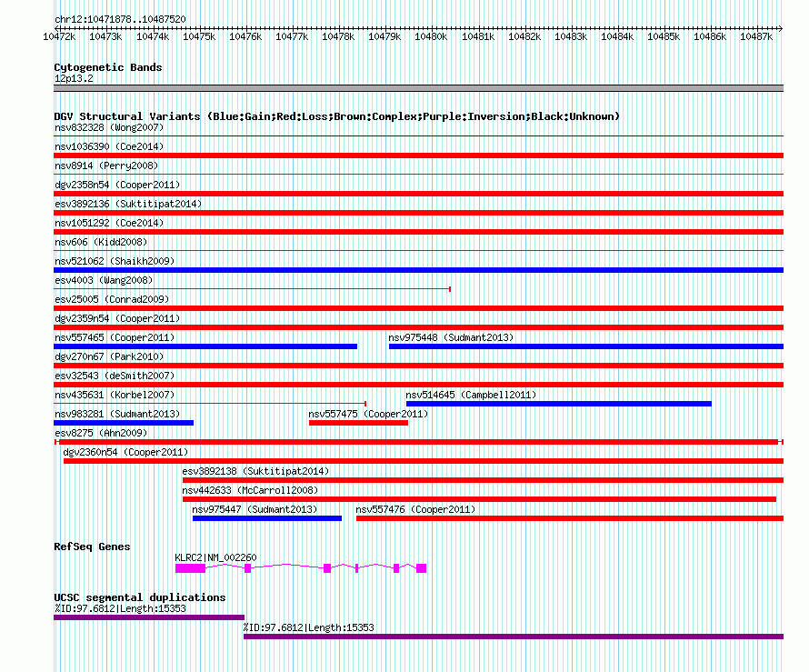This screenshot has width=809, height=672.
Task: Click the nsv975448 (Sudmant2013) label
Action: pos(451,337)
